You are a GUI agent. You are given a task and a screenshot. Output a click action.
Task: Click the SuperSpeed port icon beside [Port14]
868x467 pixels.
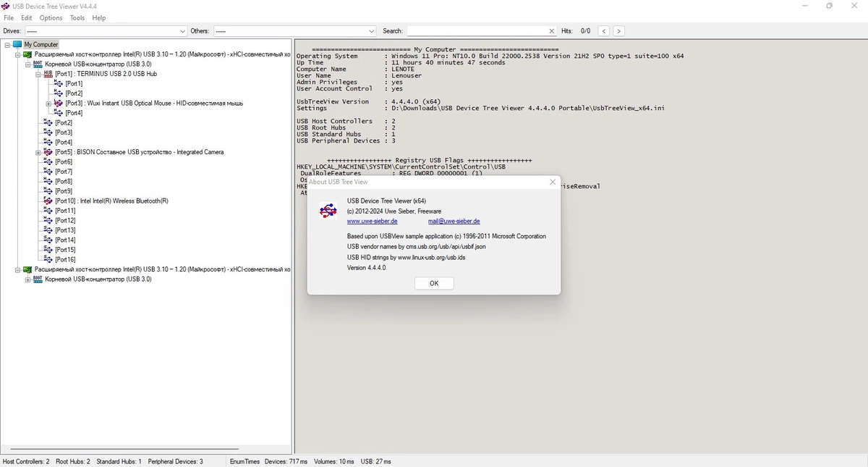click(x=48, y=240)
